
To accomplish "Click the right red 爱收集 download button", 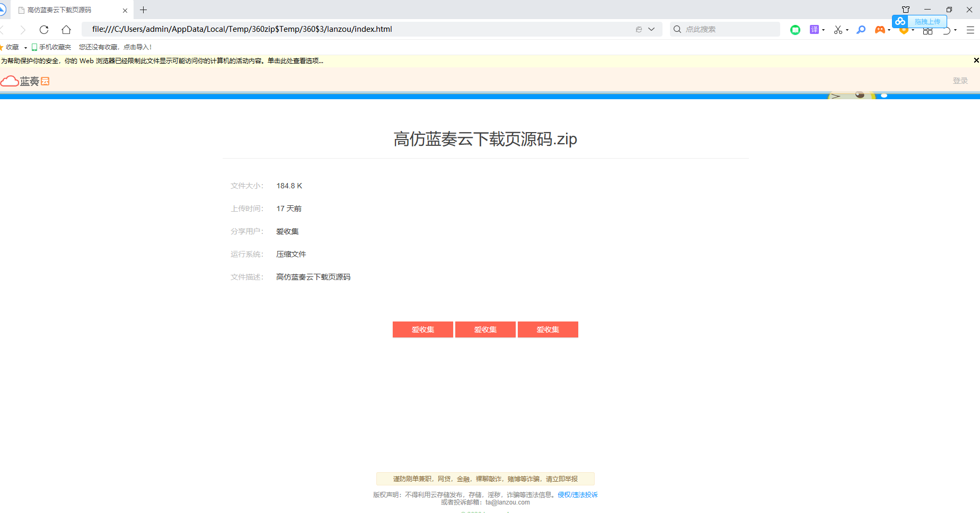I will (x=548, y=329).
